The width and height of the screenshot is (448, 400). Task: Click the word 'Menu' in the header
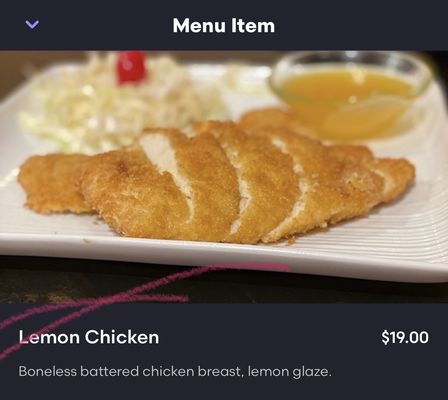[x=199, y=25]
